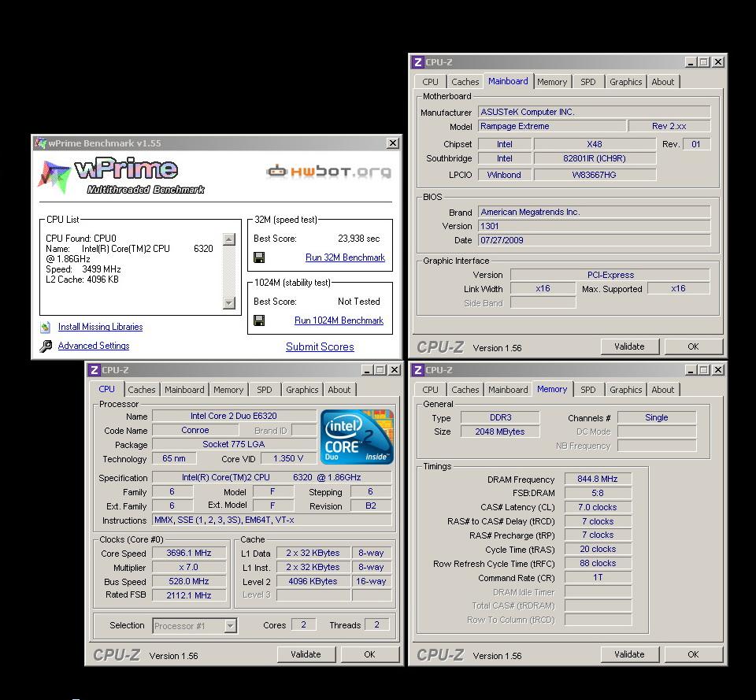Run the 1024M Benchmark
Image resolution: width=756 pixels, height=700 pixels.
tap(339, 320)
